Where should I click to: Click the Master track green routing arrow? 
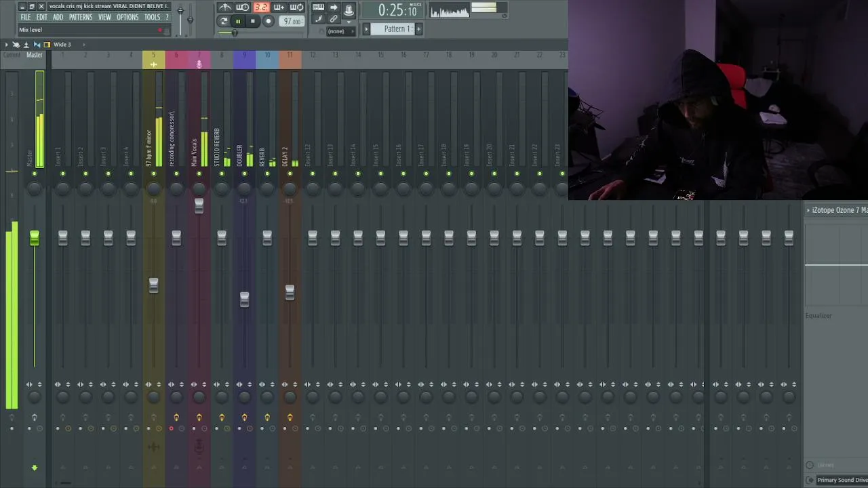(35, 468)
